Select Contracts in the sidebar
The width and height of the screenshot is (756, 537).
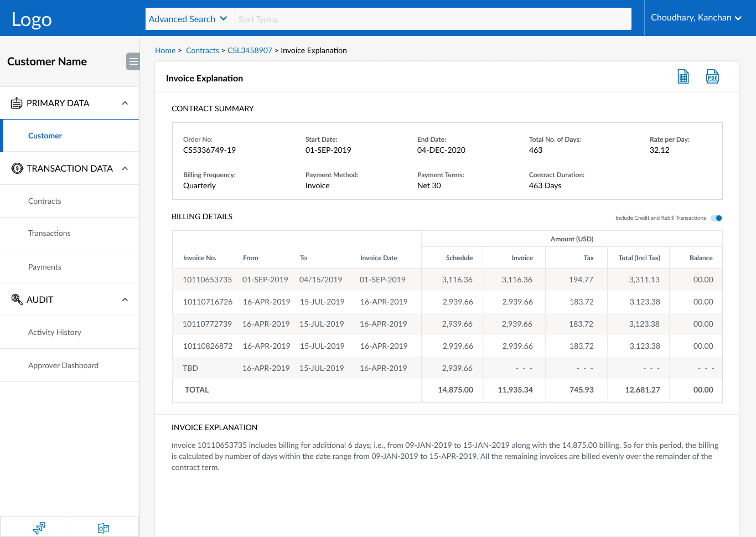coord(45,201)
